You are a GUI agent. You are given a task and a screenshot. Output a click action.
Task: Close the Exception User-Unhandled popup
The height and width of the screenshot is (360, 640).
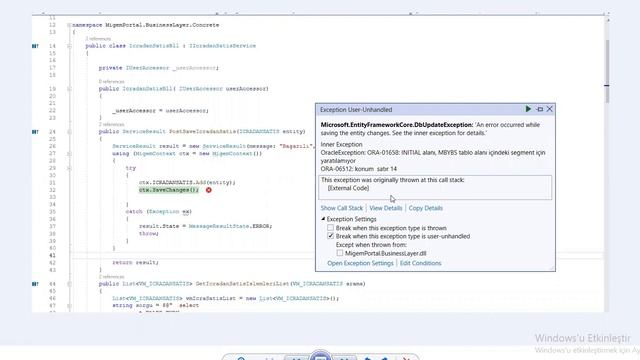549,109
